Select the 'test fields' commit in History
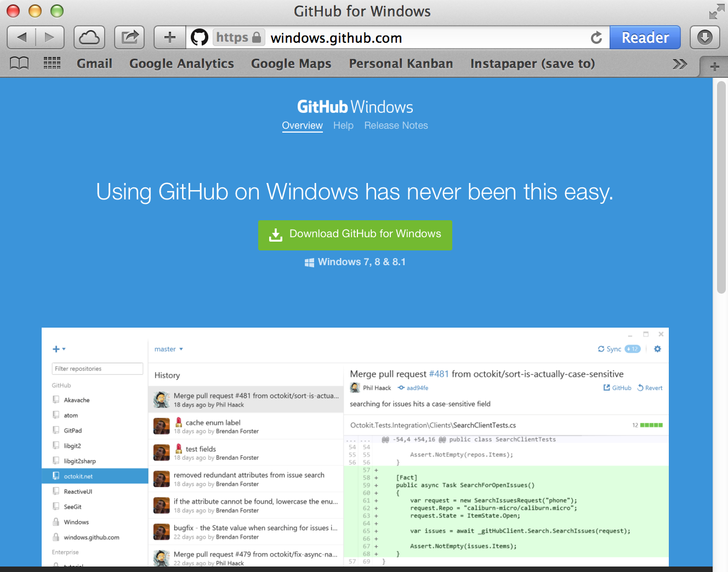 [x=246, y=453]
